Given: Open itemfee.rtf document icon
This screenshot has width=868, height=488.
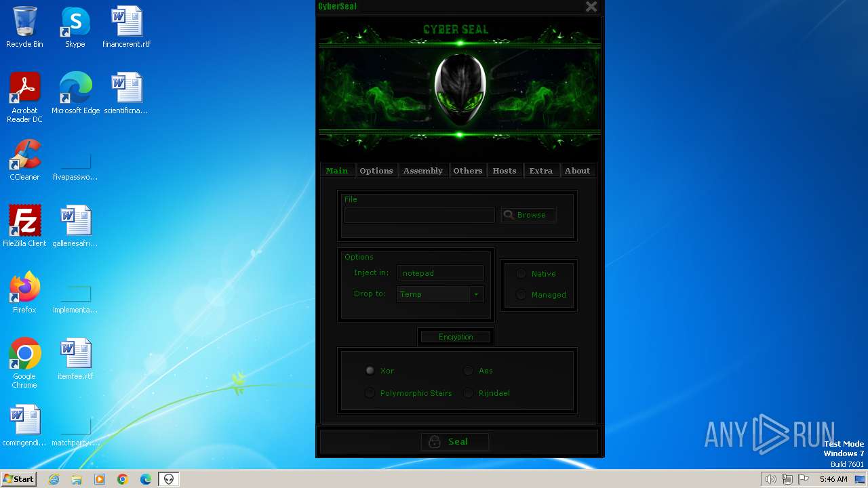Looking at the screenshot, I should tap(75, 359).
